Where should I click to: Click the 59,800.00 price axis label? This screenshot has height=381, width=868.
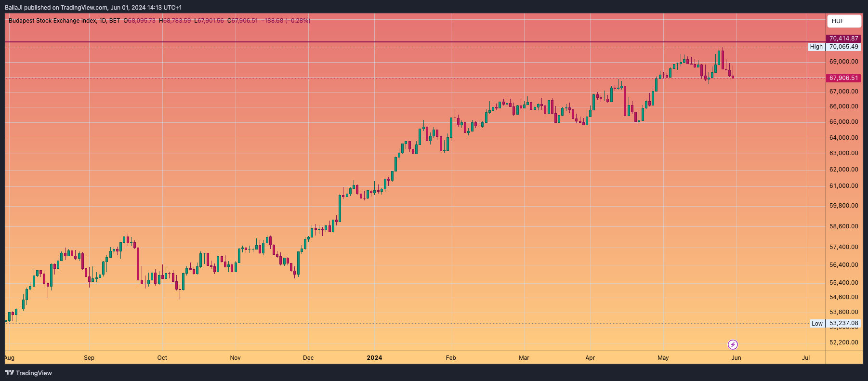(844, 206)
